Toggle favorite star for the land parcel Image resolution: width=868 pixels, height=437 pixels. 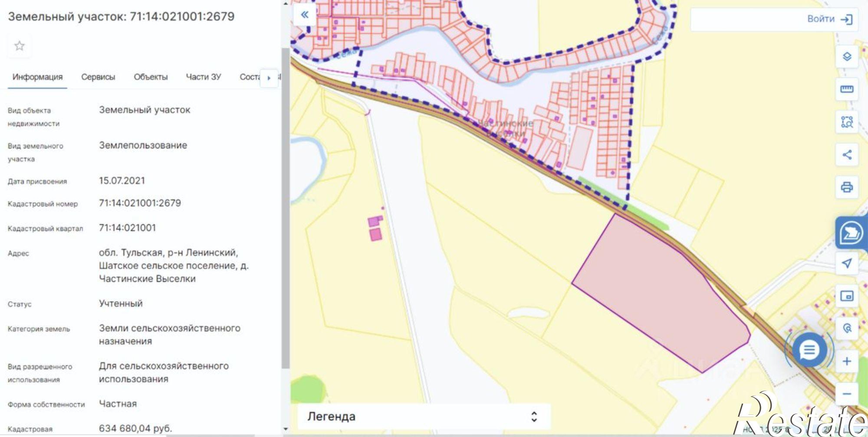click(x=19, y=45)
